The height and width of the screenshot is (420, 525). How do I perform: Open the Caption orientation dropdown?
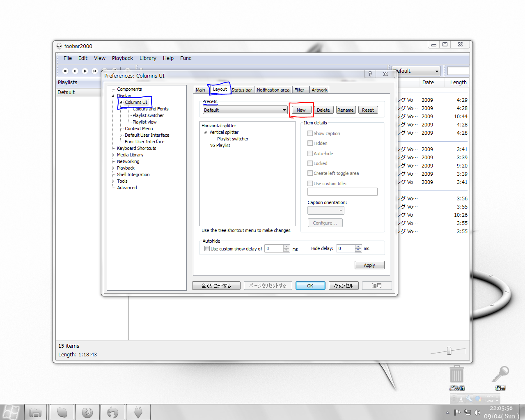[326, 211]
